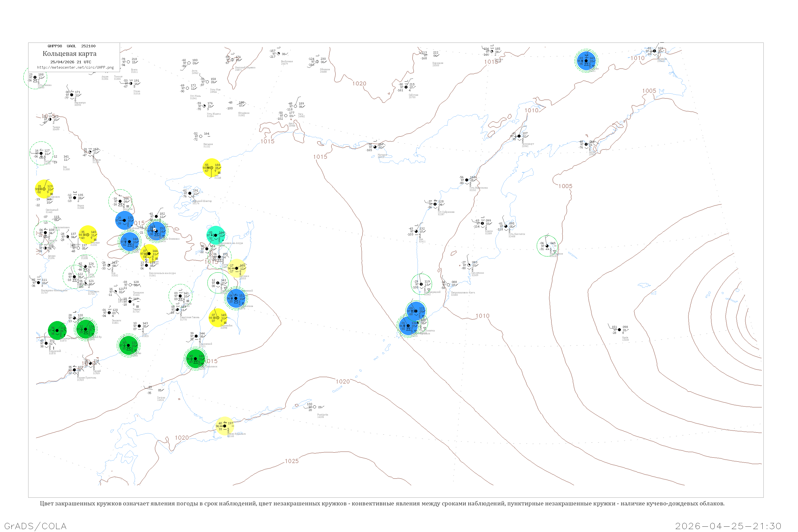Image resolution: width=798 pixels, height=532 pixels.
Task: Select the green-ringed Большерецкий station marker
Action: pyautogui.click(x=421, y=284)
